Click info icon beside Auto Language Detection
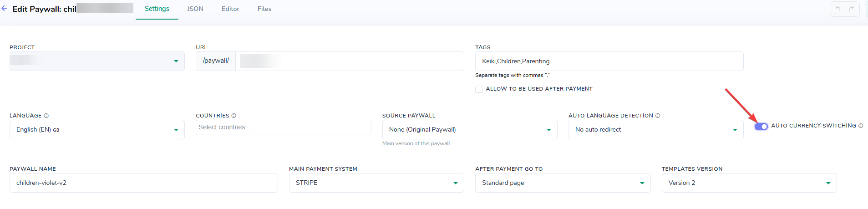The width and height of the screenshot is (868, 209). tap(658, 116)
